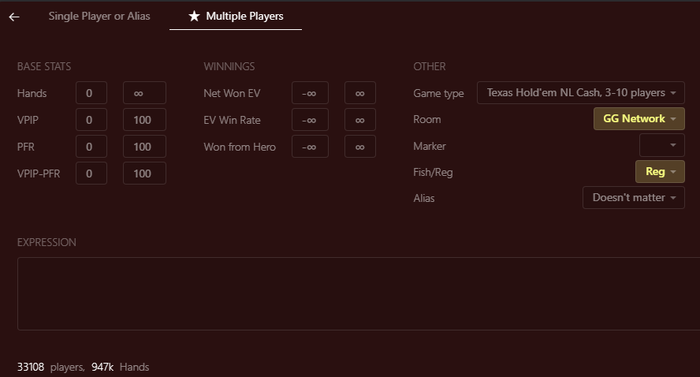The width and height of the screenshot is (700, 377).
Task: Click the Won from Hero minimum field
Action: click(x=310, y=147)
